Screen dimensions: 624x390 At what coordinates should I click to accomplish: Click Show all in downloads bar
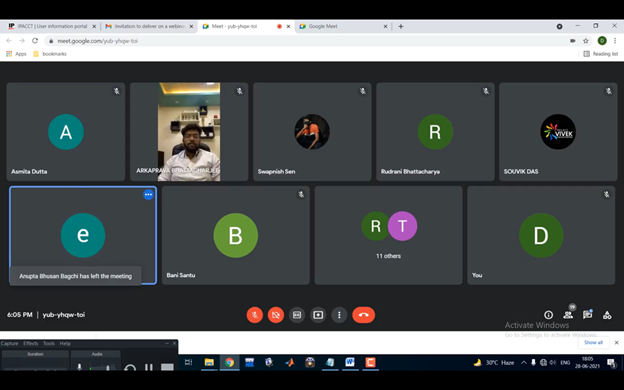pos(593,343)
